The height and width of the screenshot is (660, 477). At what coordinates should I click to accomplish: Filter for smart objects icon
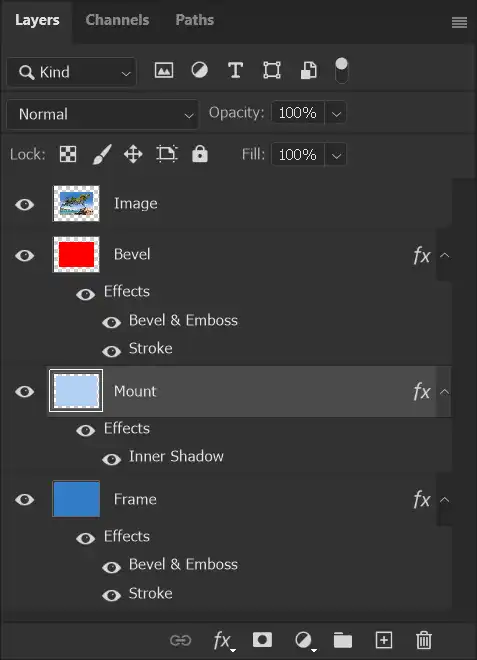309,70
